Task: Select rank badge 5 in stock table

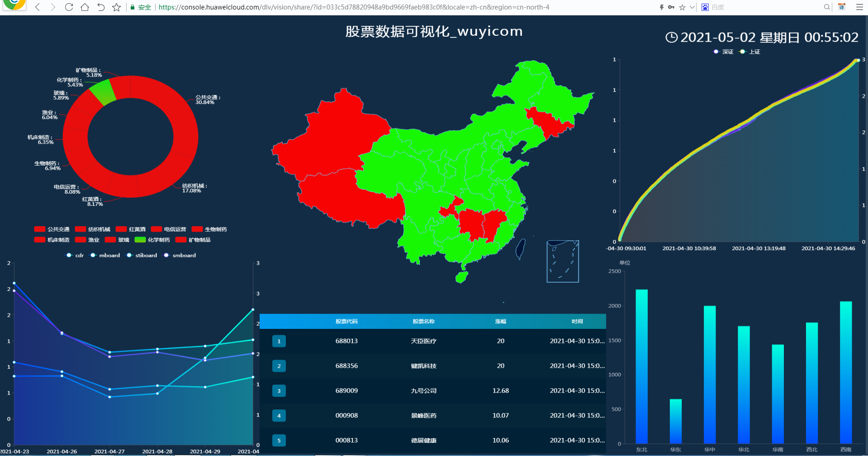Action: [279, 441]
